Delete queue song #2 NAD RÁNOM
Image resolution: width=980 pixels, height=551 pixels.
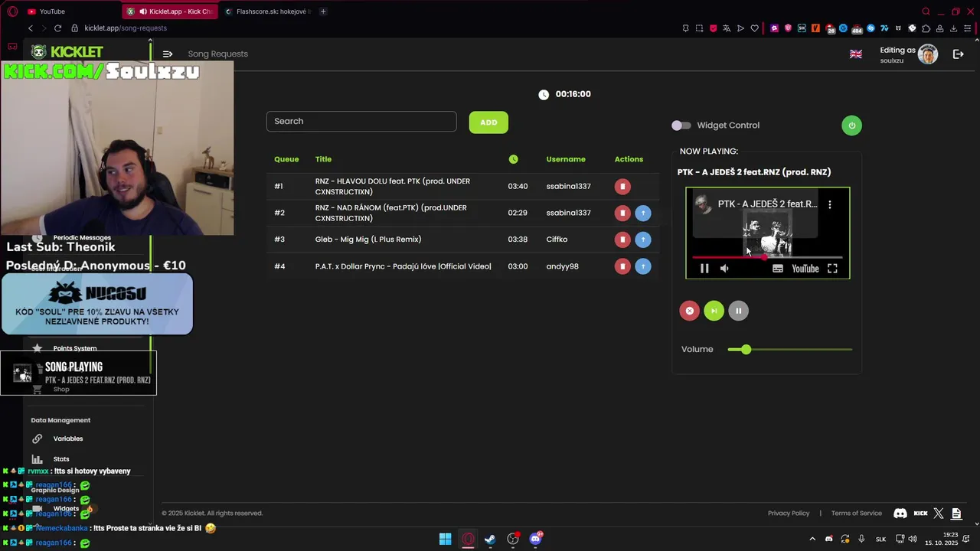[622, 213]
